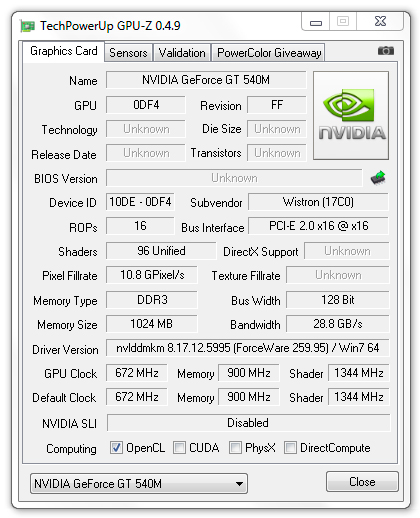Close the window with the X icon
Screen dimensions: 420x518
click(x=380, y=21)
